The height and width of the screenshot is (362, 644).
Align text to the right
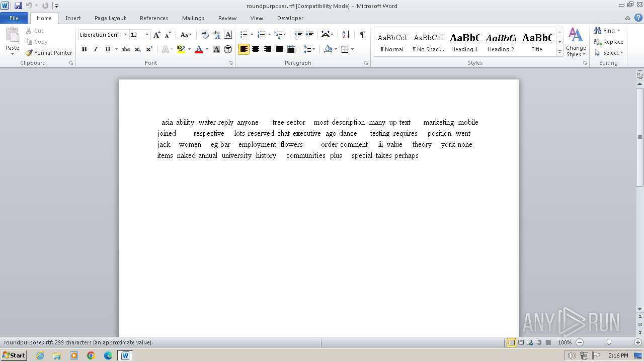tap(268, 49)
